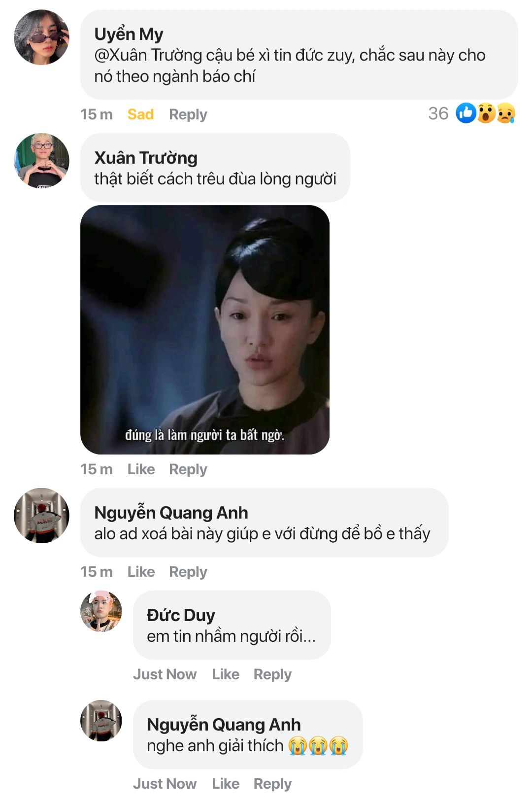The height and width of the screenshot is (804, 532).
Task: Reply to 'alo ad xoá bài này' comment
Action: click(x=188, y=572)
